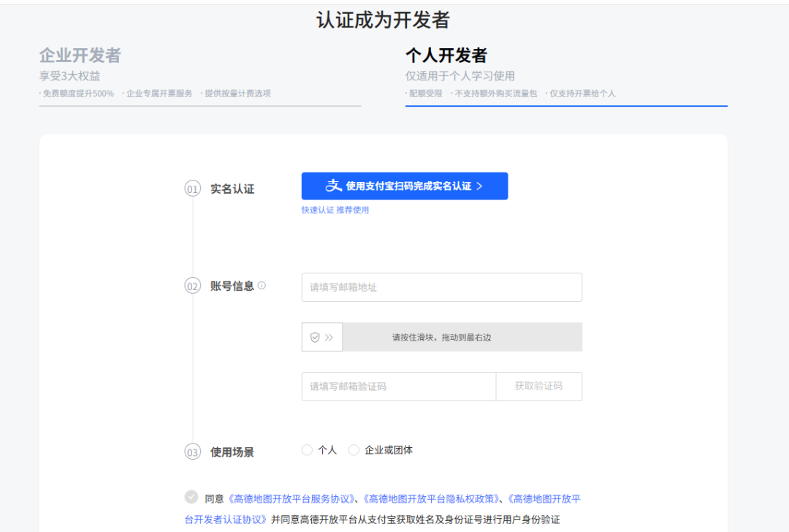The height and width of the screenshot is (532, 789).
Task: Click the shield verification icon on the slider captcha
Action: coord(316,337)
